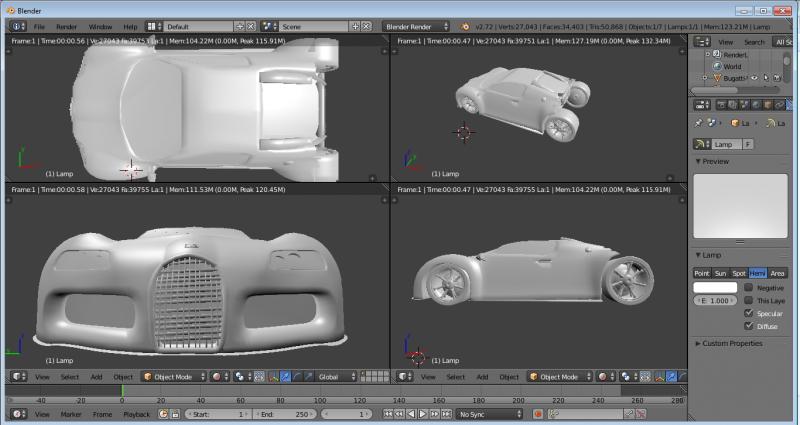Image resolution: width=800 pixels, height=425 pixels.
Task: Open the Render menu
Action: click(x=66, y=25)
